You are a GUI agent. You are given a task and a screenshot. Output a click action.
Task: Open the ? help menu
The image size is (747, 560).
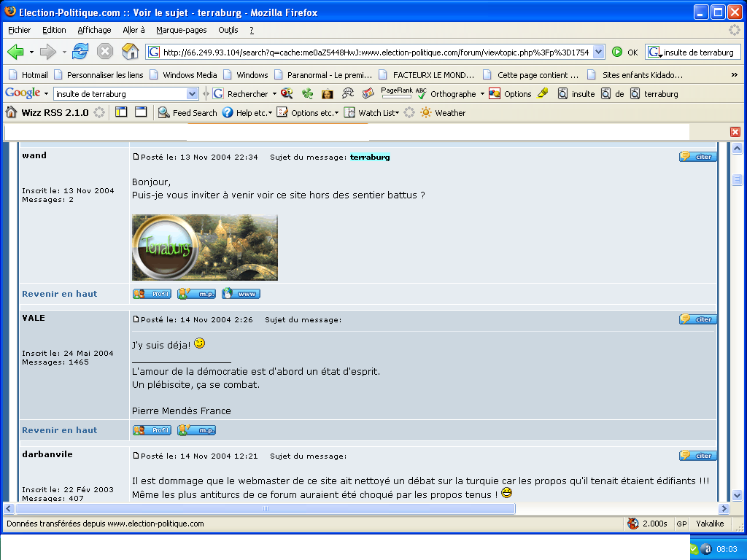tap(252, 30)
